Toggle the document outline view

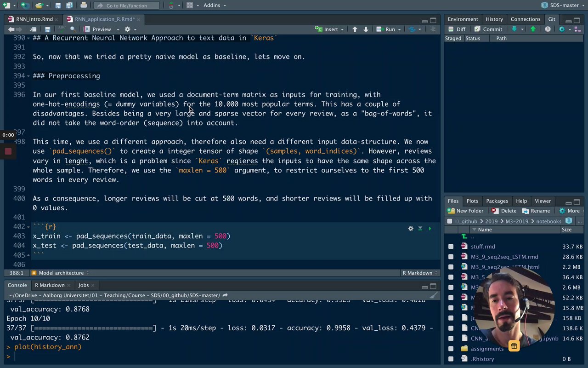click(x=433, y=29)
